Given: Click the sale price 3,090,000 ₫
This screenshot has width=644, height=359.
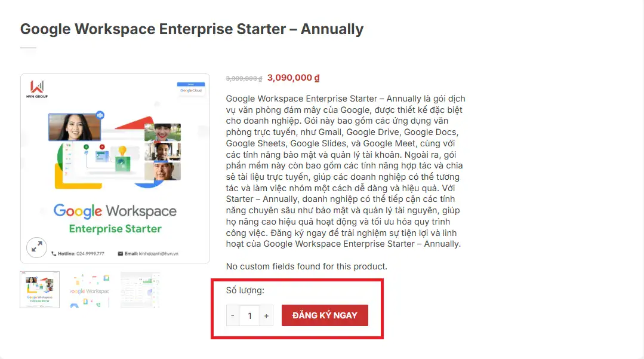Looking at the screenshot, I should 294,78.
